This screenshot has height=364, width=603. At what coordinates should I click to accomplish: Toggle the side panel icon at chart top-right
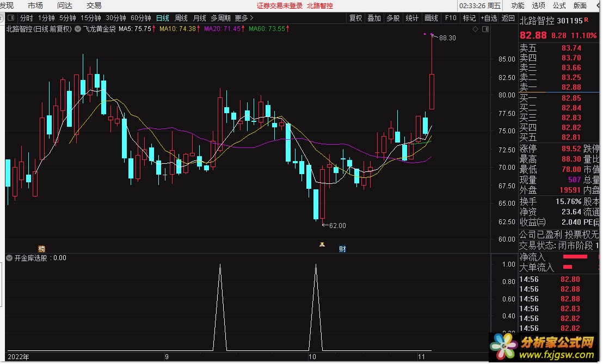pos(485,29)
